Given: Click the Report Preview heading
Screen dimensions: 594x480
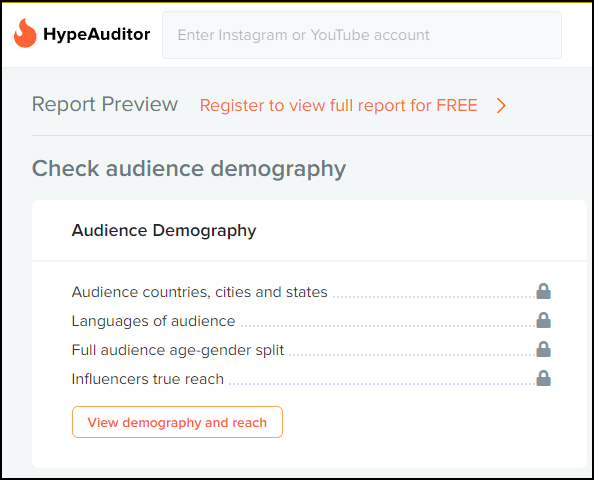Looking at the screenshot, I should tap(105, 104).
